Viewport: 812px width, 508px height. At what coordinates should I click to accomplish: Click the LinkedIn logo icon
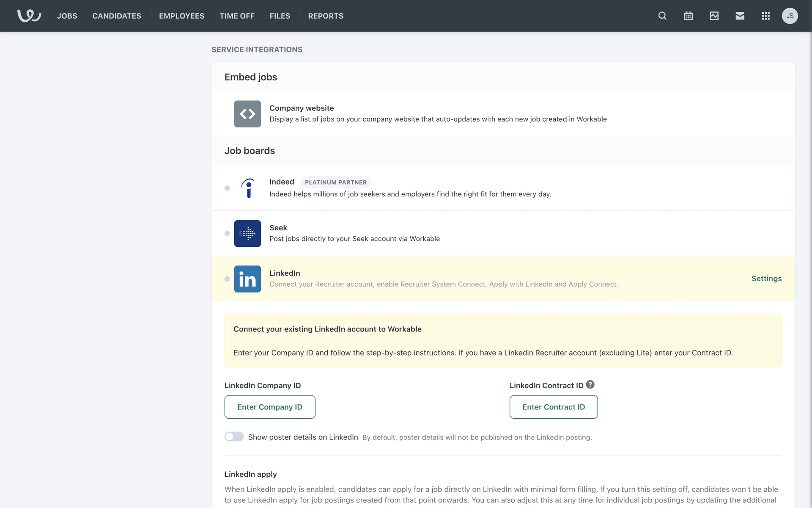247,279
